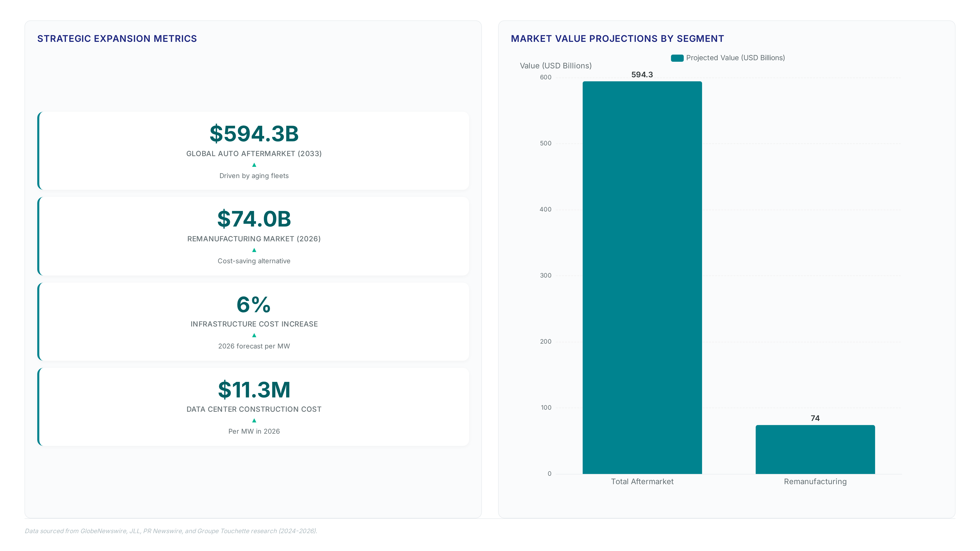Click the Market Value Projections by Segment heading

click(617, 39)
